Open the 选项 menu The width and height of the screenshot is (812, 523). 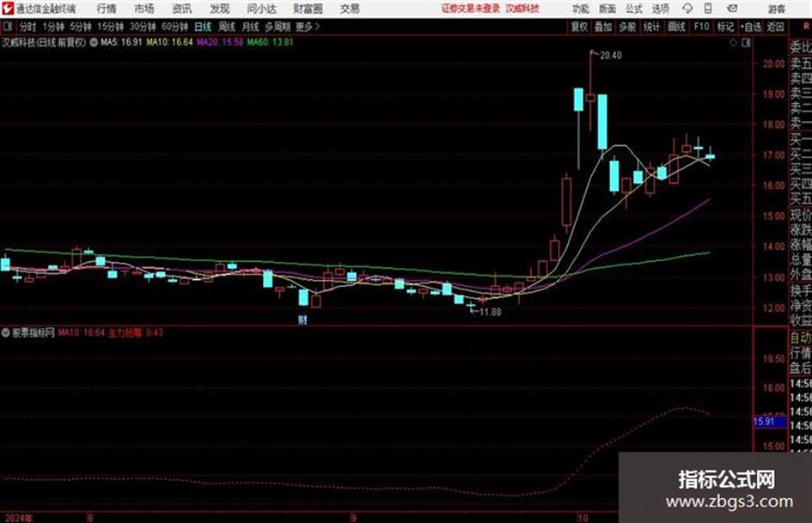click(660, 9)
